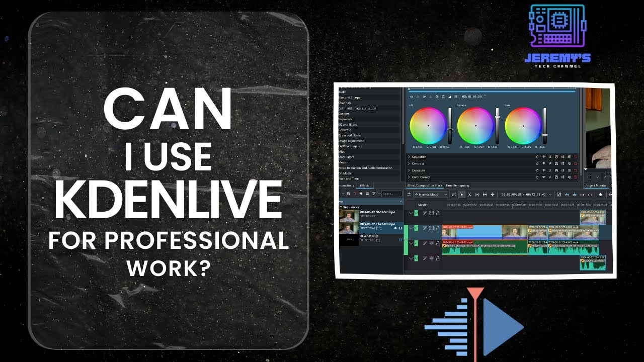Lock the V1 video track
This screenshot has width=644, height=362.
click(x=438, y=228)
